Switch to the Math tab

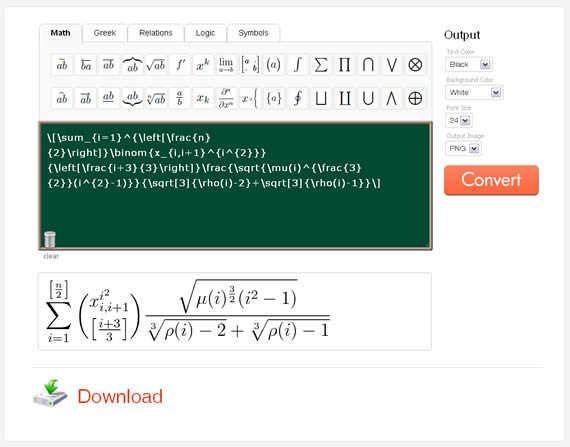click(60, 33)
